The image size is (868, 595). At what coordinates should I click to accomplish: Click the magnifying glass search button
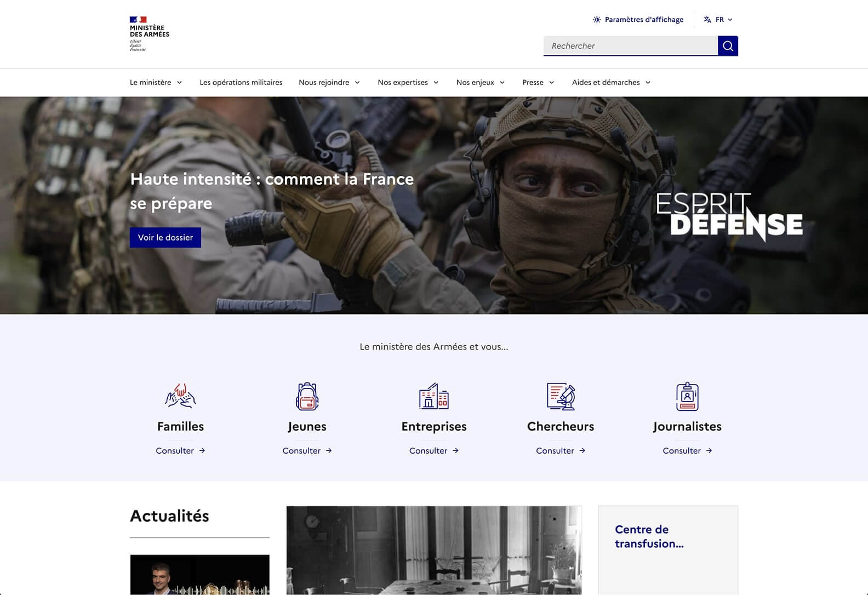click(x=728, y=46)
